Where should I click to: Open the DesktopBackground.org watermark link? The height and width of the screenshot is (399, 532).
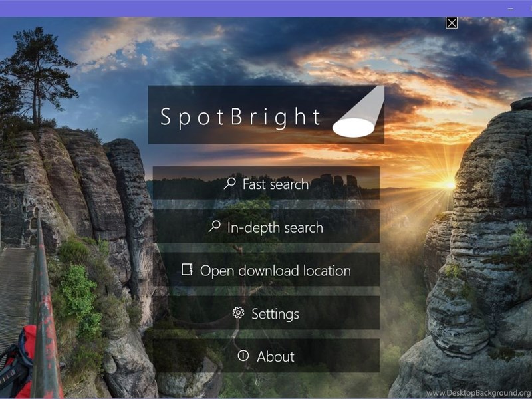[479, 393]
